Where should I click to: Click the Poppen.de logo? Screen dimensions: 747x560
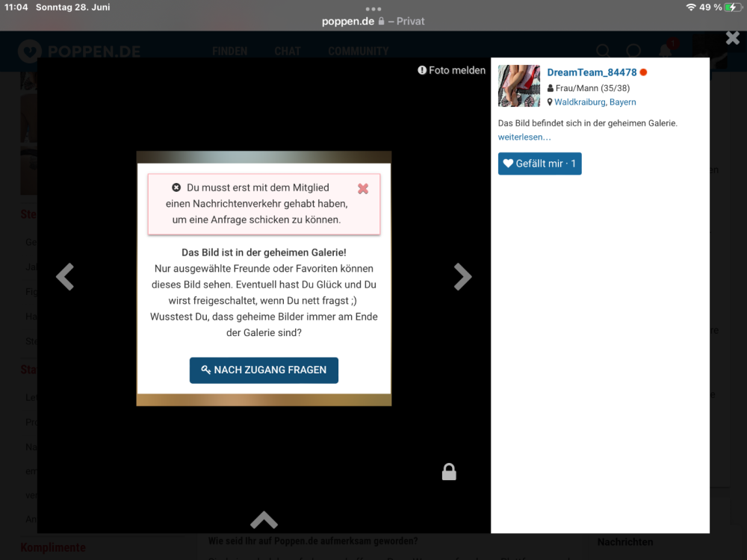pyautogui.click(x=79, y=52)
